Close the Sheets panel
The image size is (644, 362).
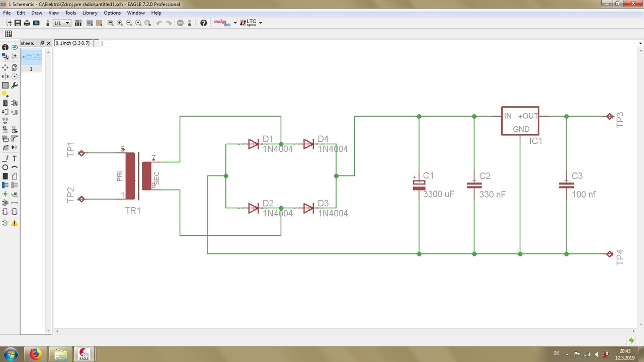(49, 43)
